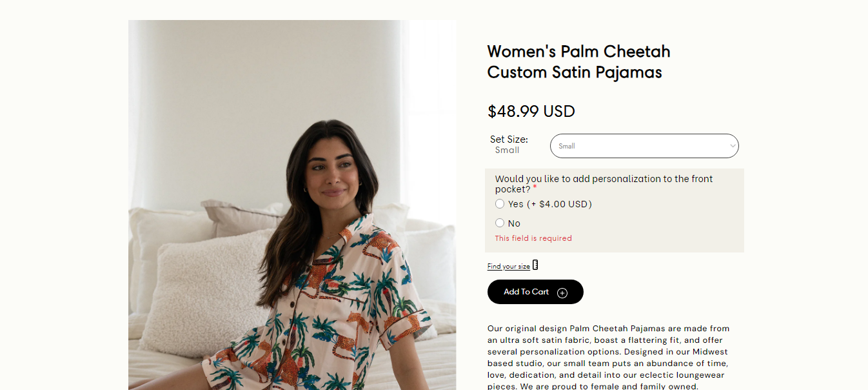This screenshot has height=390, width=868.
Task: Click the 'No' option label text
Action: (x=514, y=223)
